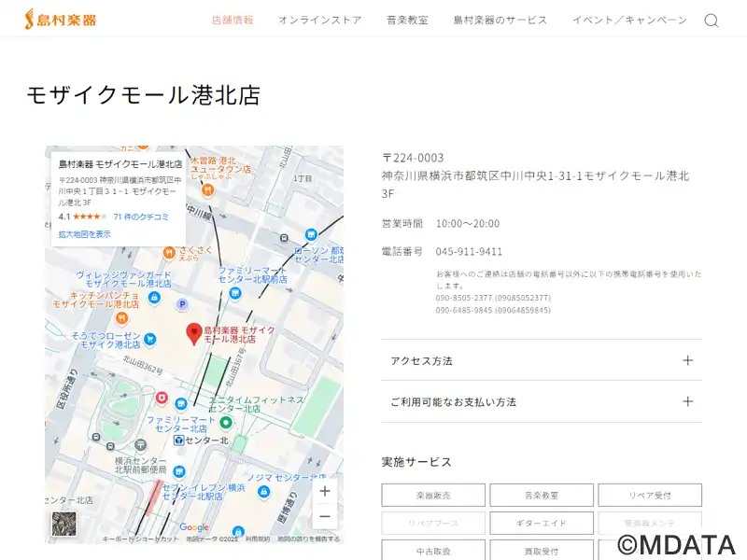The height and width of the screenshot is (560, 747).
Task: Click the リペア受付 service button
Action: (650, 496)
